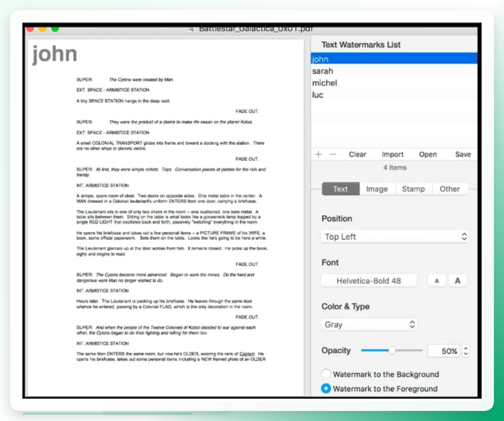504x421 pixels.
Task: Select Watermark to the Foreground option
Action: coord(326,388)
